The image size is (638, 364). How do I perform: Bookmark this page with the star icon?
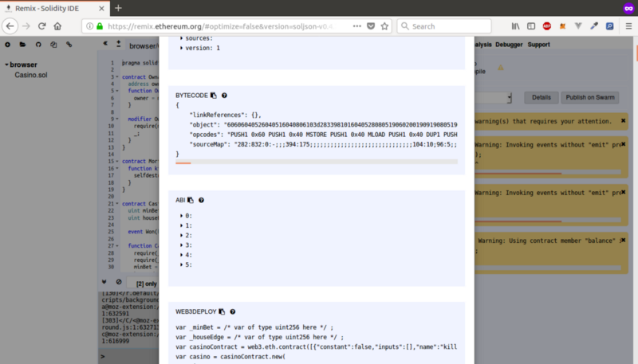click(x=384, y=26)
